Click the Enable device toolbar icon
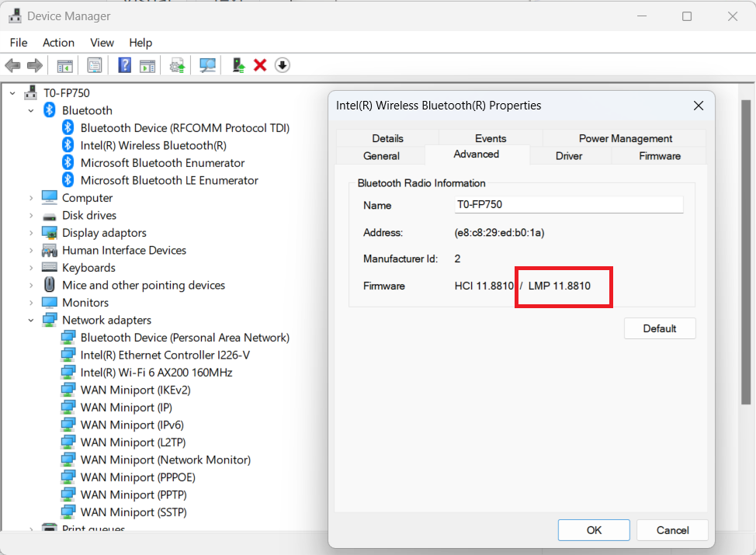 point(238,65)
